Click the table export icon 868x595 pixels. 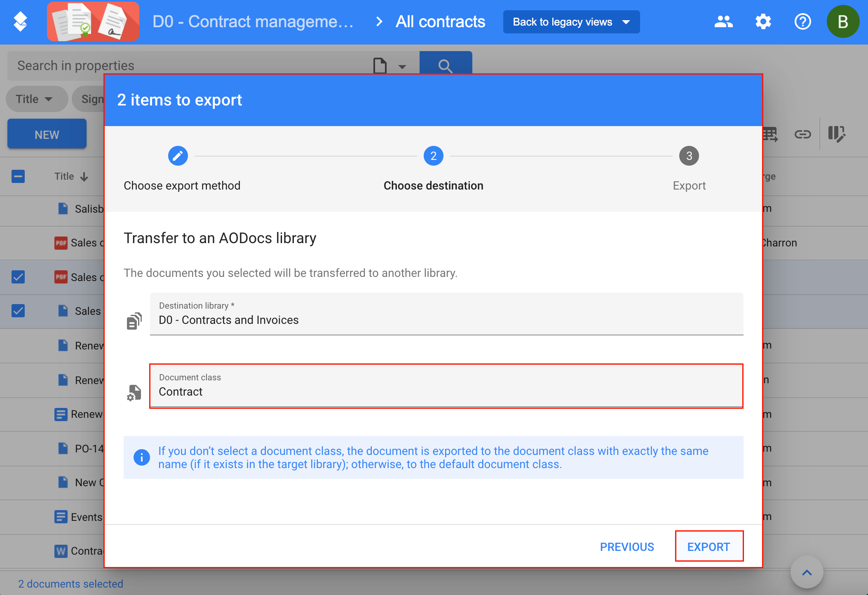(x=770, y=134)
